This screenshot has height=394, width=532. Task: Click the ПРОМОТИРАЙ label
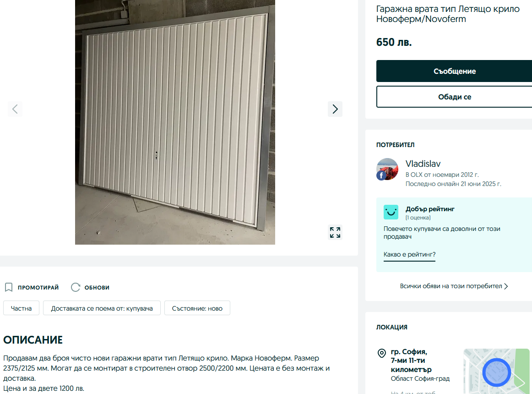[x=38, y=288]
